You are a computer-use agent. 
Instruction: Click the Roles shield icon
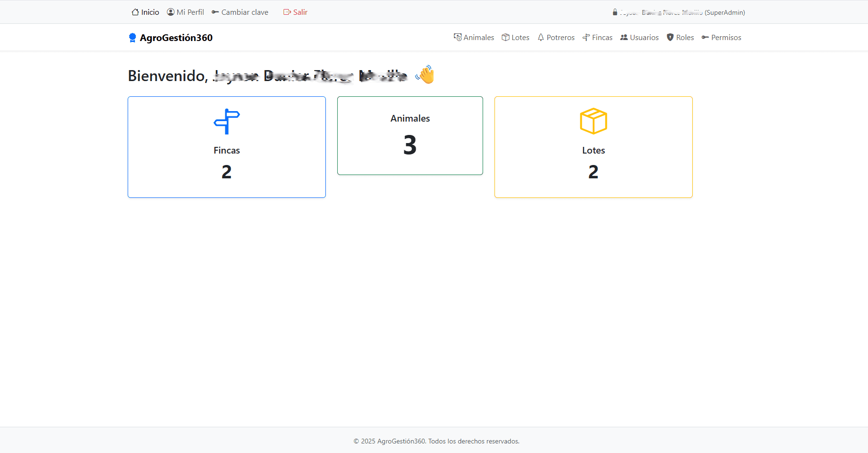point(670,37)
